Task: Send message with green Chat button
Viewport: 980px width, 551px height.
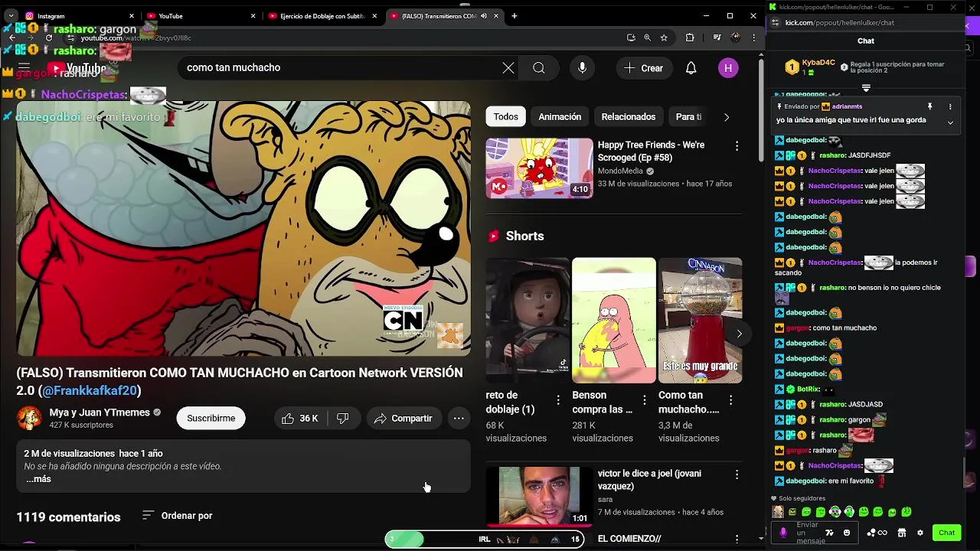Action: click(947, 533)
